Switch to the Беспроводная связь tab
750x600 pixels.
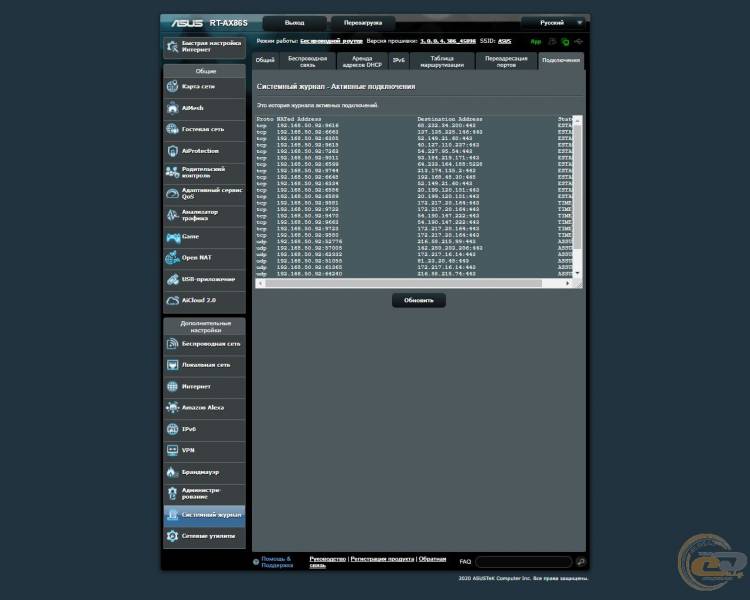point(308,61)
